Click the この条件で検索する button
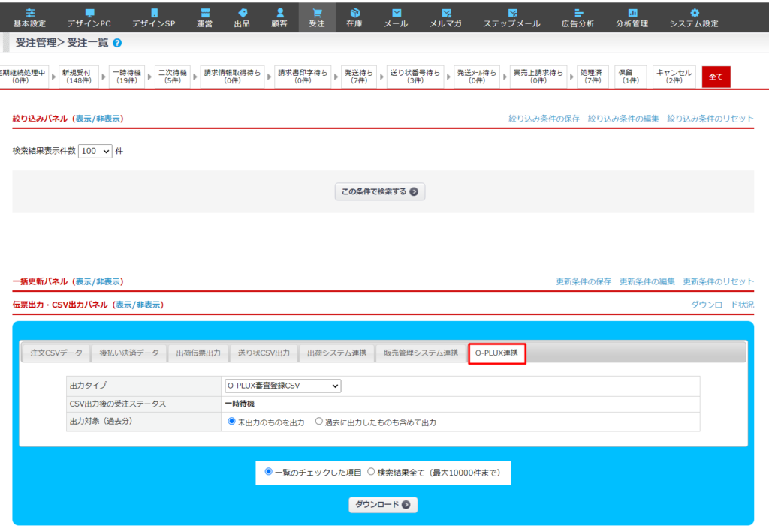 [379, 191]
